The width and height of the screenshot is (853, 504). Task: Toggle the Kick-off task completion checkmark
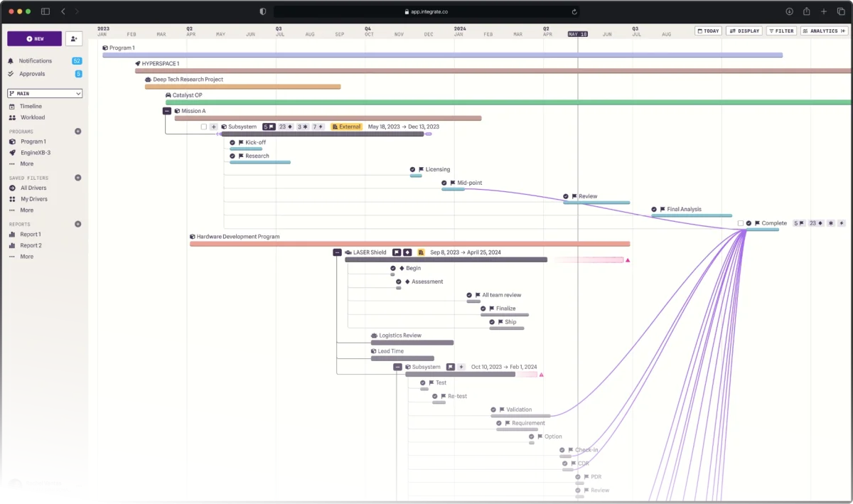tap(232, 143)
